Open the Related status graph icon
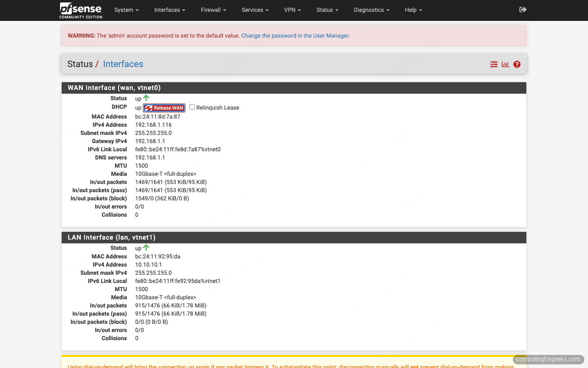 click(x=506, y=64)
